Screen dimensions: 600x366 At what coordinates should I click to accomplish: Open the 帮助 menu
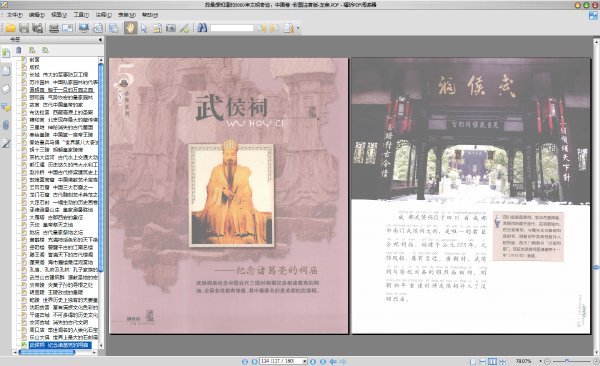150,15
